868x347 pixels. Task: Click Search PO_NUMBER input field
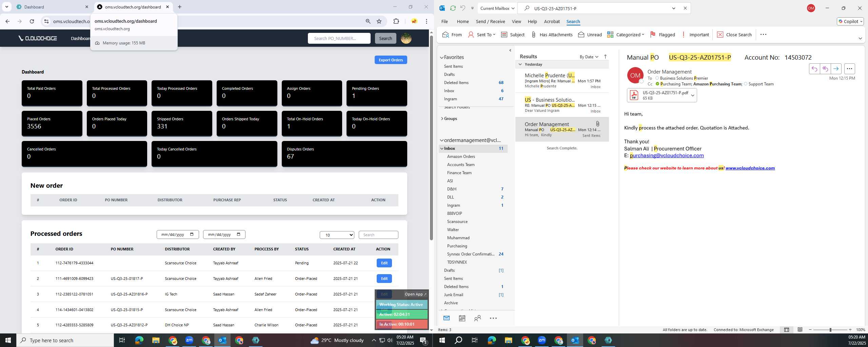(339, 38)
